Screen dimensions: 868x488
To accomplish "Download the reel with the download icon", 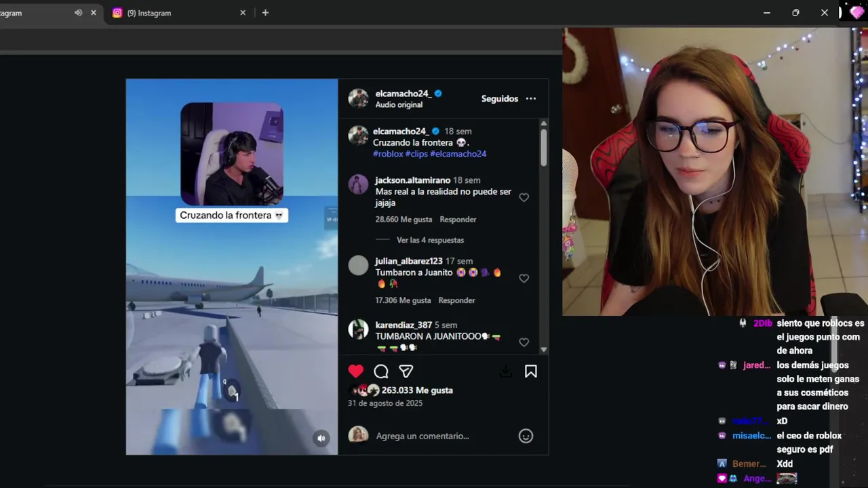I will [505, 371].
